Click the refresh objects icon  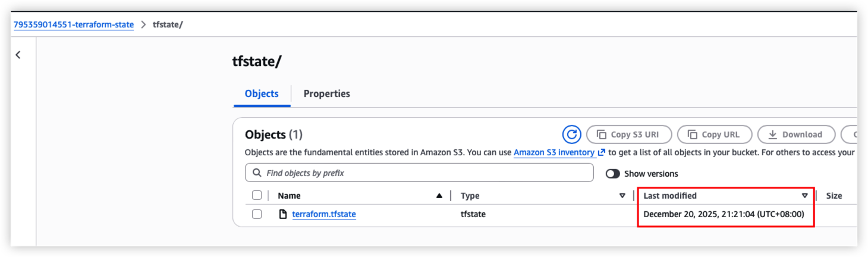pos(571,134)
